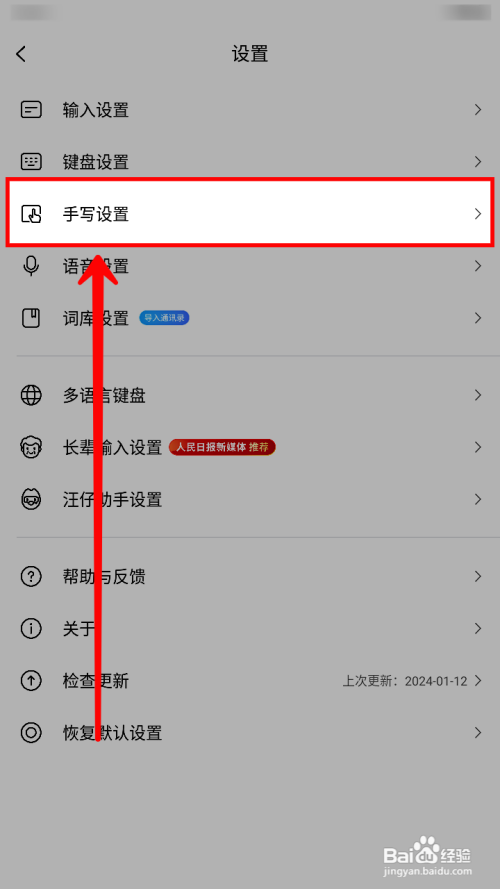Screen dimensions: 500x889
Task: Expand 多语言键盘 via its right chevron
Action: pyautogui.click(x=478, y=395)
